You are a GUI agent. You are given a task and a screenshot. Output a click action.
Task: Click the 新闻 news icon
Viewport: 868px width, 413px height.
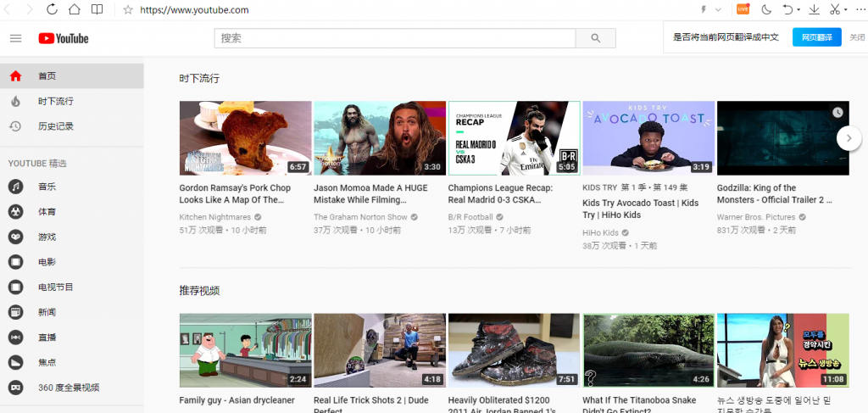click(15, 312)
